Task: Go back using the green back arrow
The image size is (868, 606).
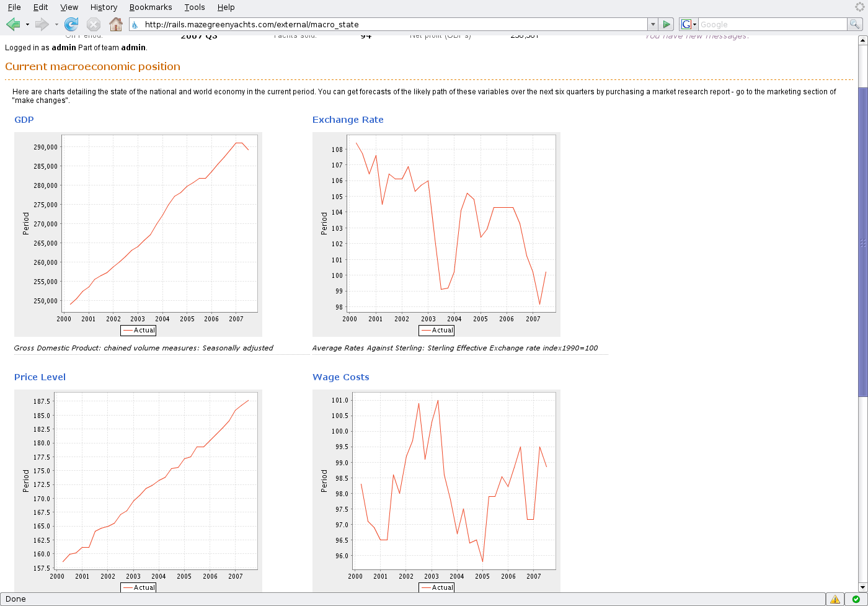Action: point(13,24)
